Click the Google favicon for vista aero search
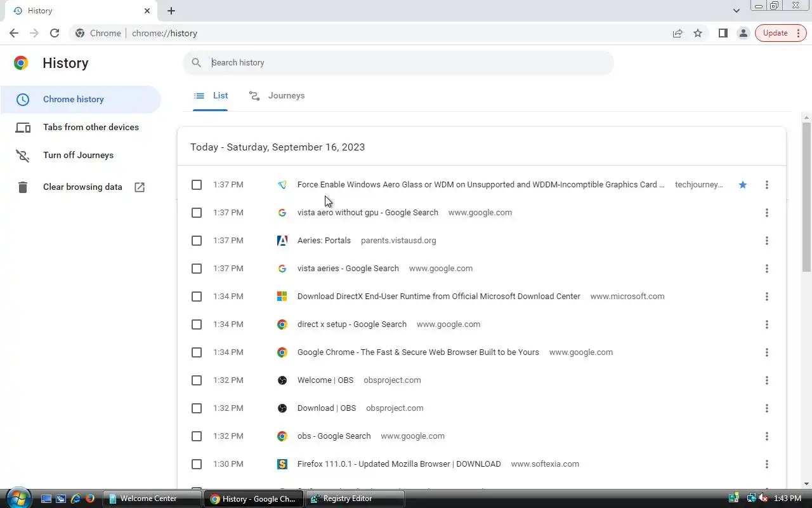Image resolution: width=812 pixels, height=508 pixels. [282, 213]
